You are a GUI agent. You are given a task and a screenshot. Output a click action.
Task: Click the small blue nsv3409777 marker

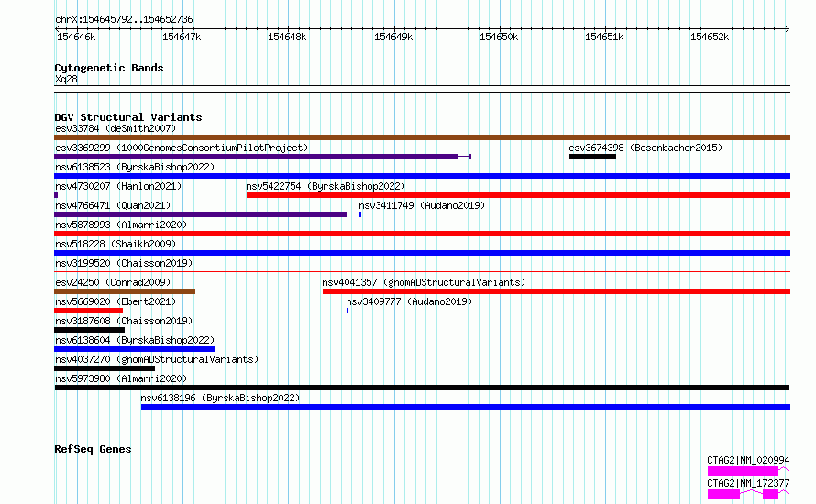coord(347,311)
